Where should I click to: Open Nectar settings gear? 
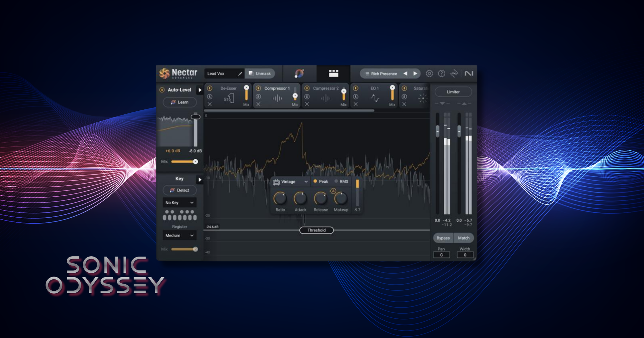coord(429,74)
